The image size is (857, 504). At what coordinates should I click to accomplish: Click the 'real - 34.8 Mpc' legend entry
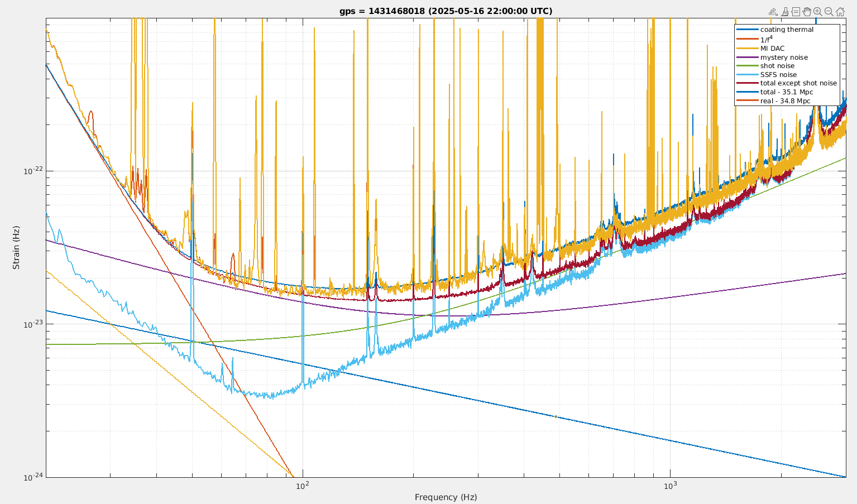coord(785,101)
